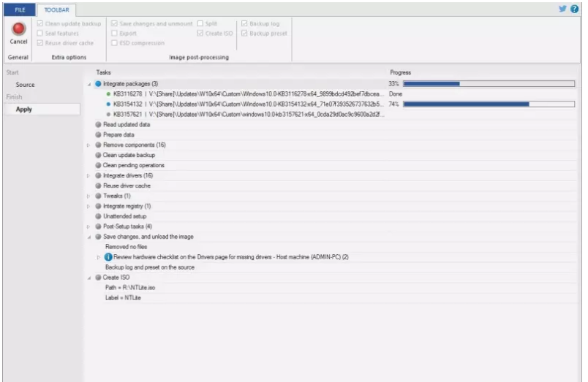
Task: Click the gray dot beside KB3157621
Action: click(x=108, y=114)
